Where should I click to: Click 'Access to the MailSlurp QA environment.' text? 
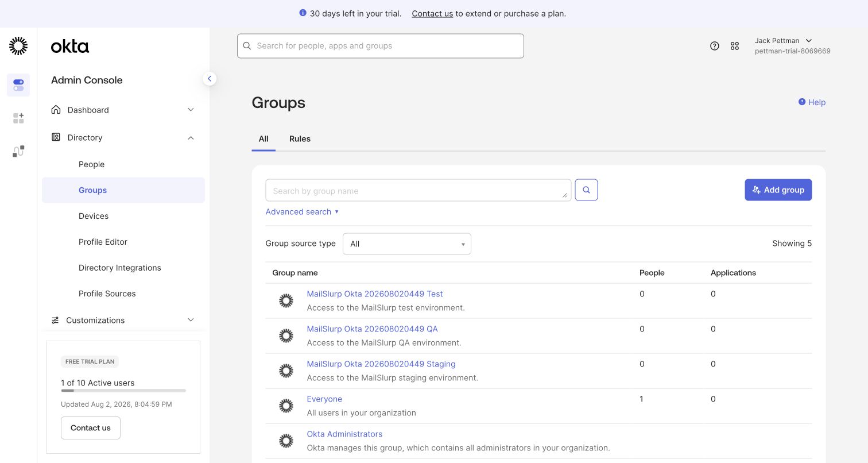pos(384,342)
